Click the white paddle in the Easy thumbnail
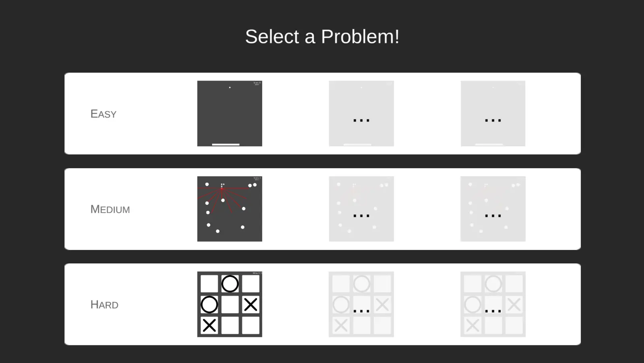The image size is (644, 363). tap(225, 144)
